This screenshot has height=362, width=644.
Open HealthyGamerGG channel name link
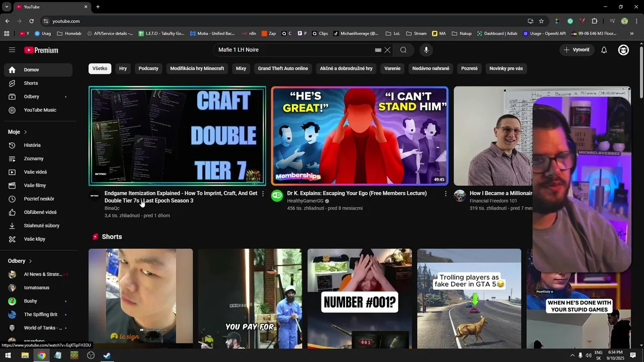pos(305,201)
